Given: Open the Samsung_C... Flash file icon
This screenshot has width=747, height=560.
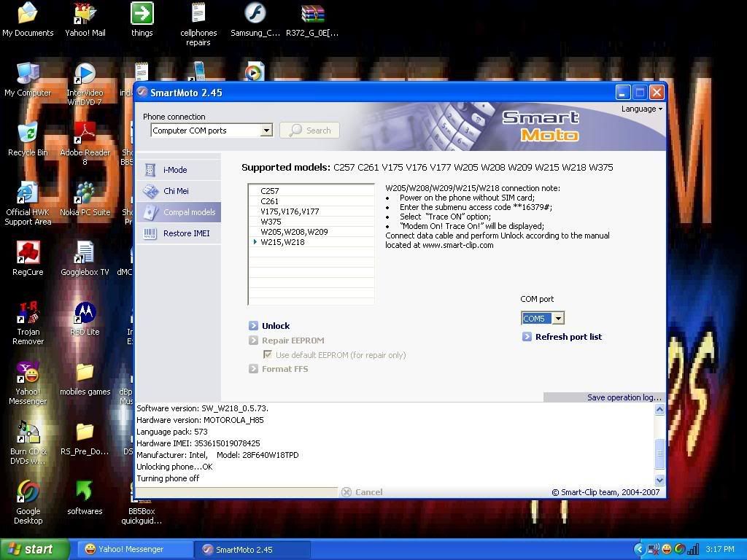Looking at the screenshot, I should click(255, 19).
